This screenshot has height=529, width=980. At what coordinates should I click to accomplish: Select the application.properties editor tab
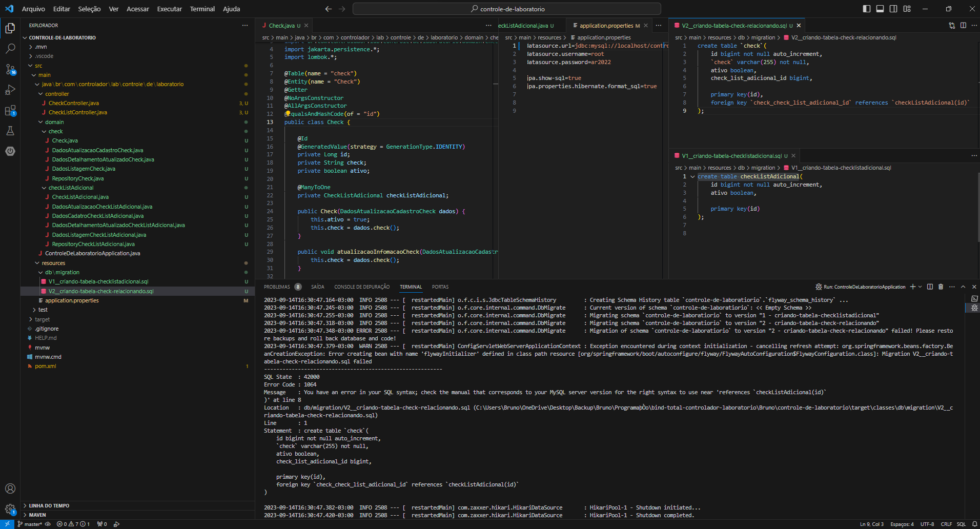coord(609,25)
